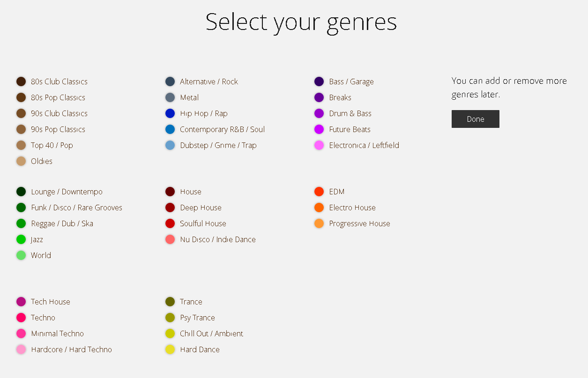Choose the Future Beats genre text
Image resolution: width=588 pixels, height=378 pixels.
pos(350,129)
